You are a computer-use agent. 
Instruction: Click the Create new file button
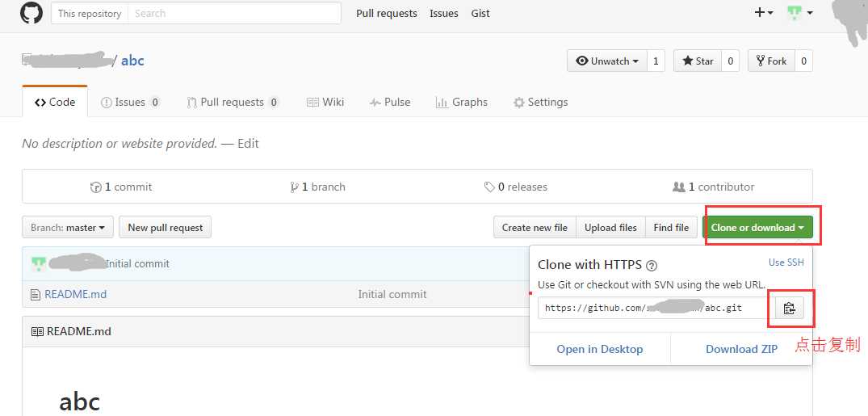535,227
